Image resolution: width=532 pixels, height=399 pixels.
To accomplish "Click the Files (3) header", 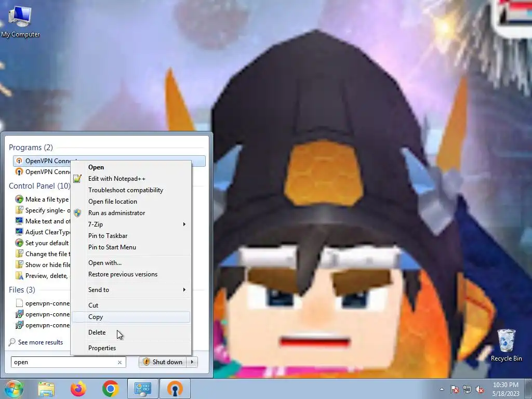I will (x=22, y=290).
